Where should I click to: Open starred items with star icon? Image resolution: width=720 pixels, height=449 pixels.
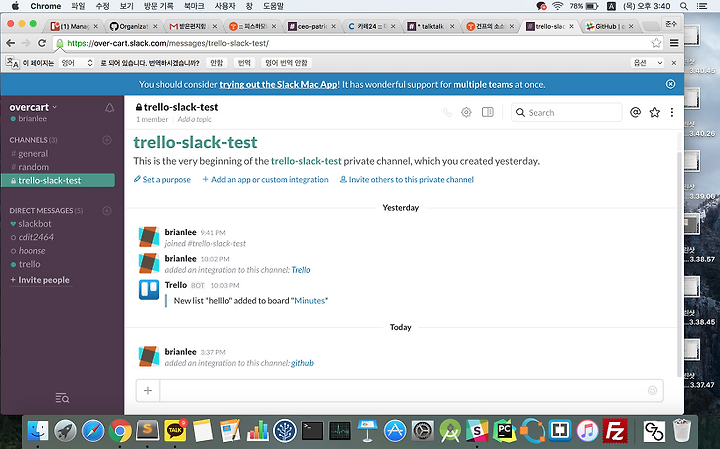tap(655, 112)
